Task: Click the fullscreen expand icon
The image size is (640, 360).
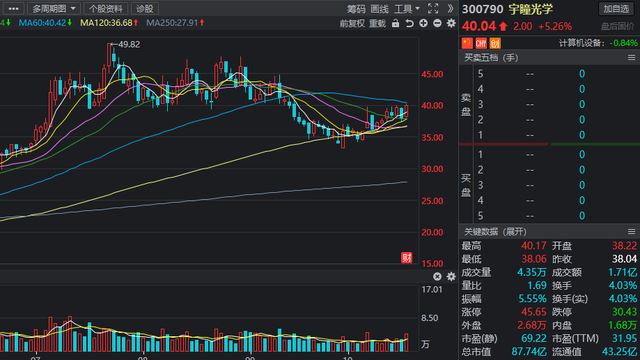Action: 433,9
